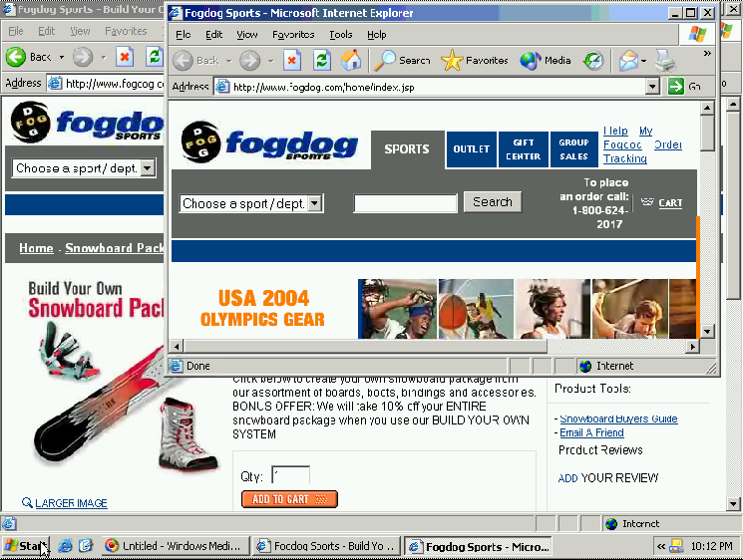The width and height of the screenshot is (743, 560).
Task: Open Snowboard Buyers Guide link
Action: (618, 419)
